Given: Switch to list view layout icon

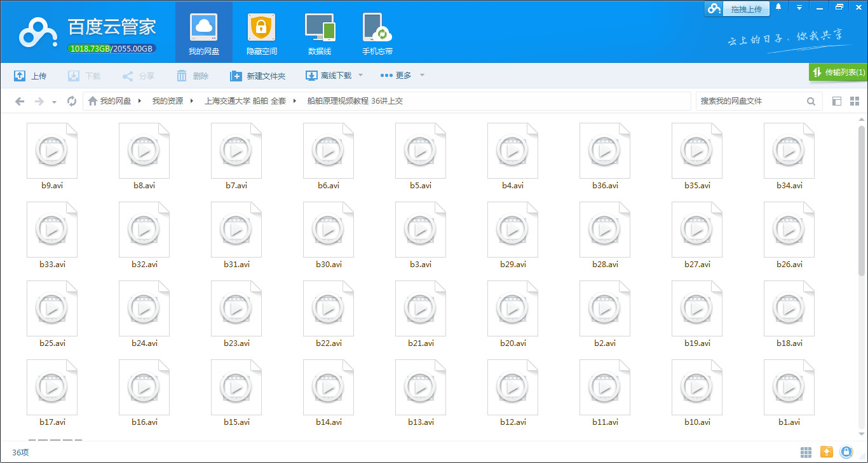Looking at the screenshot, I should click(837, 101).
